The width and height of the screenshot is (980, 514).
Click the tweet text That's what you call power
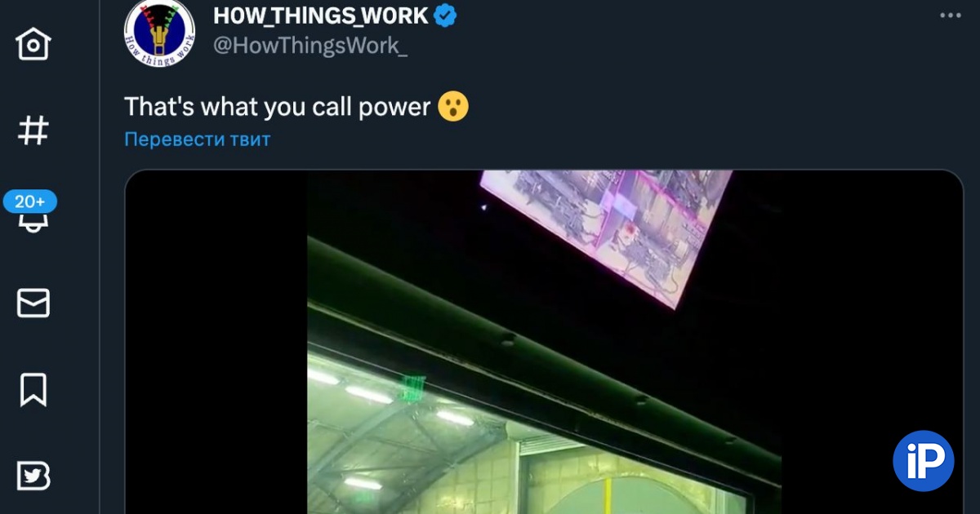(x=277, y=107)
